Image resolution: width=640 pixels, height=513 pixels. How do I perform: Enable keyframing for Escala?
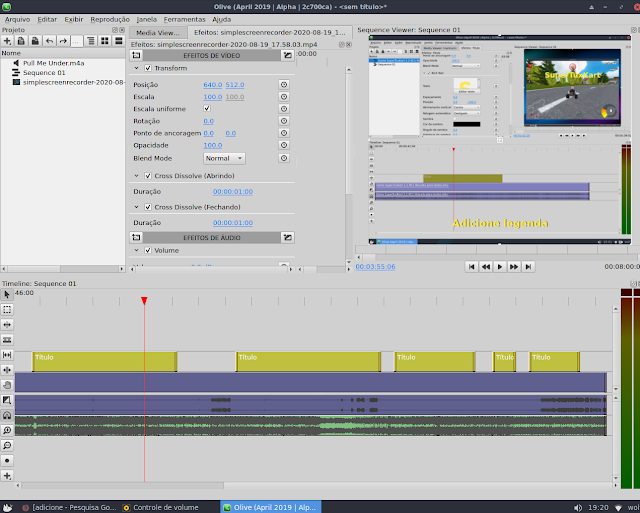pyautogui.click(x=284, y=97)
